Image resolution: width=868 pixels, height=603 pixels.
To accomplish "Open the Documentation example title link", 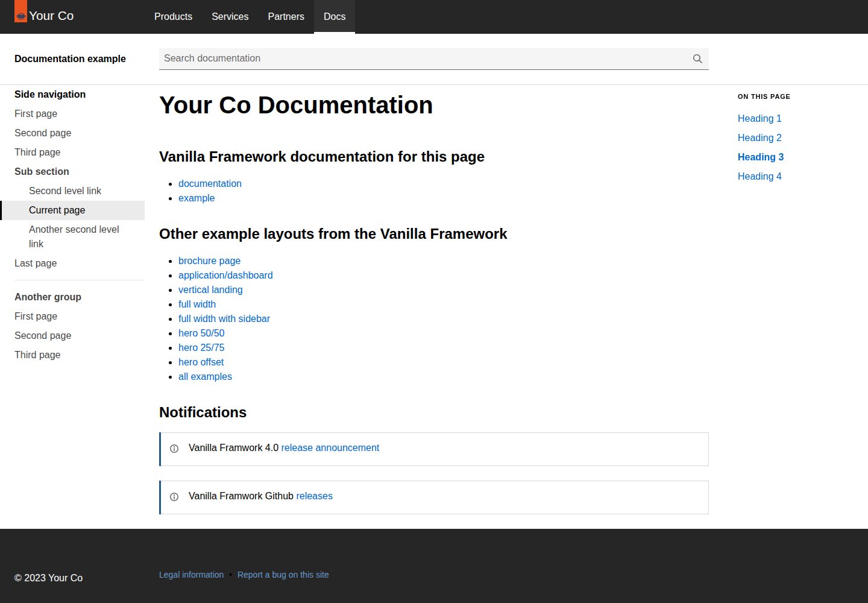I will tap(70, 58).
